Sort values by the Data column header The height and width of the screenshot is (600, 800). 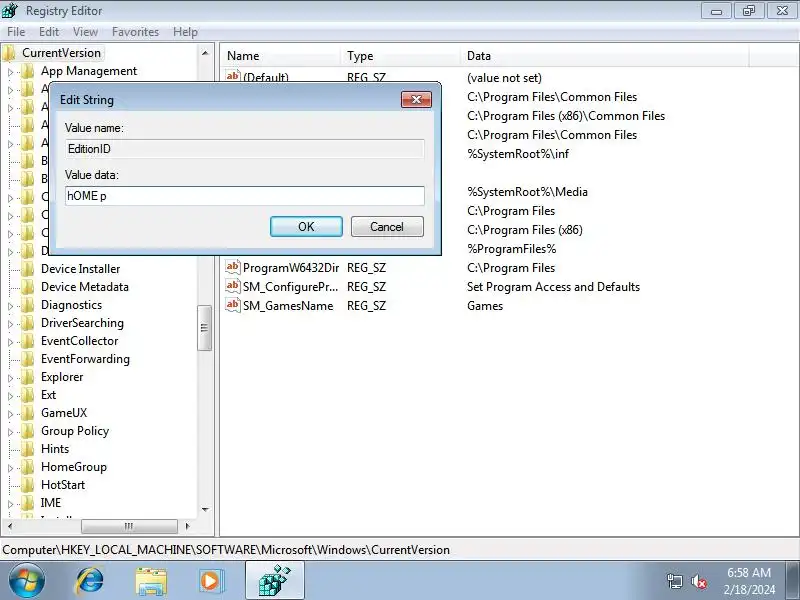[605, 56]
